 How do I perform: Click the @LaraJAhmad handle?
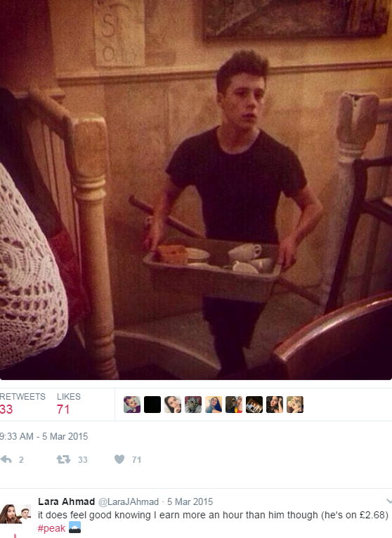click(129, 502)
